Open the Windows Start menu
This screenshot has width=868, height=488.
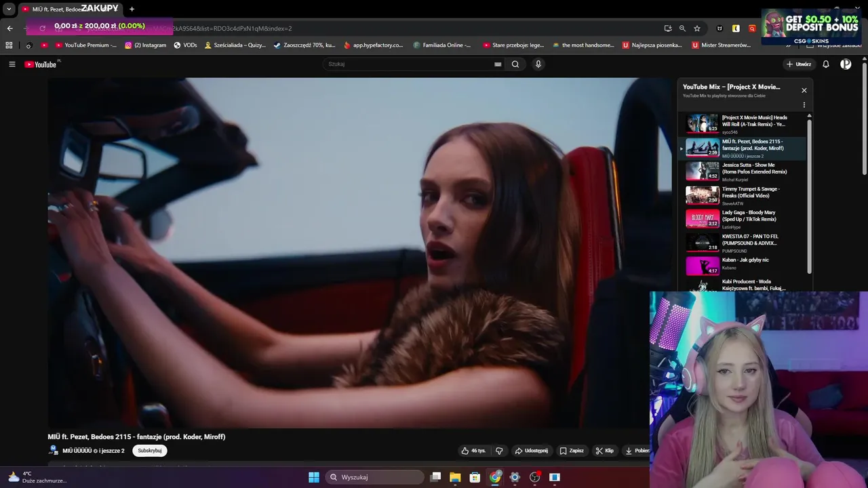314,477
